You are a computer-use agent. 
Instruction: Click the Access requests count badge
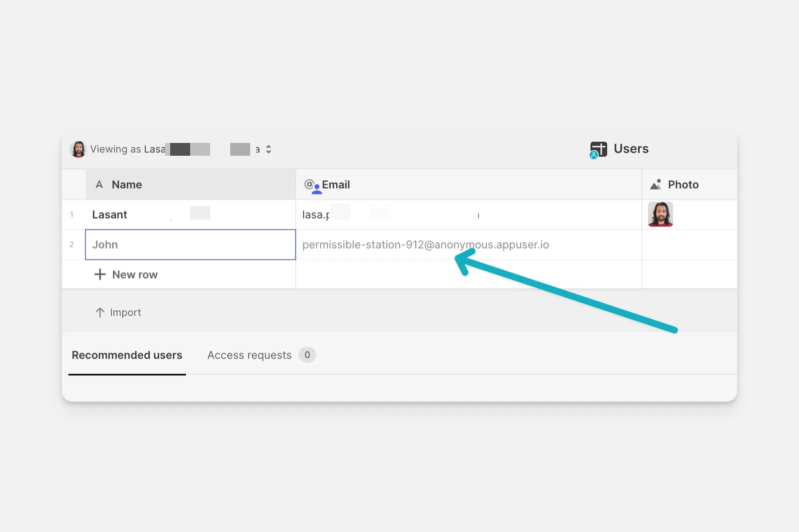[x=307, y=355]
